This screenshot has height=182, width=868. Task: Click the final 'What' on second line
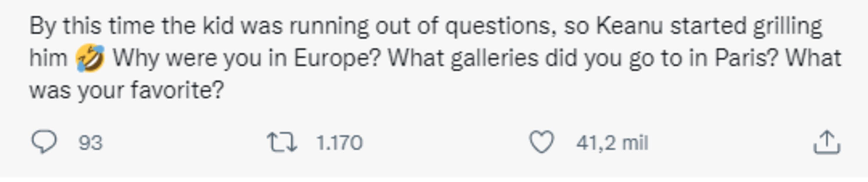point(814,58)
